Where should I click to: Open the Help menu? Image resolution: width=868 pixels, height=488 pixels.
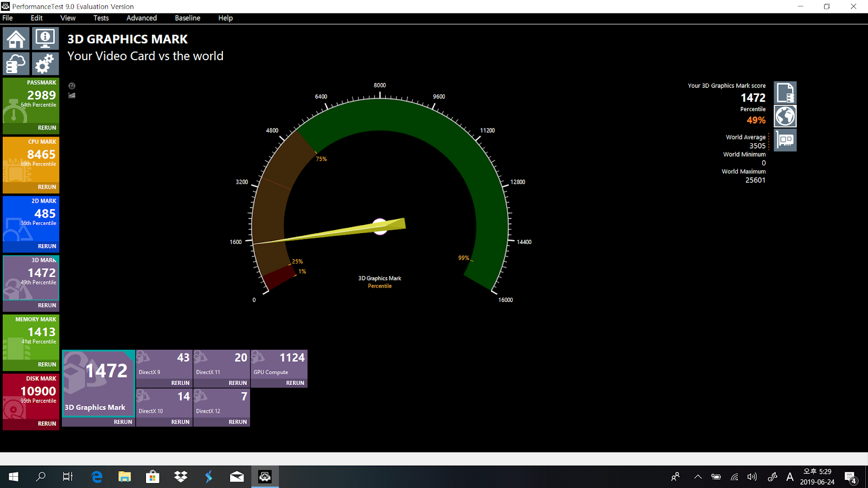pyautogui.click(x=226, y=18)
